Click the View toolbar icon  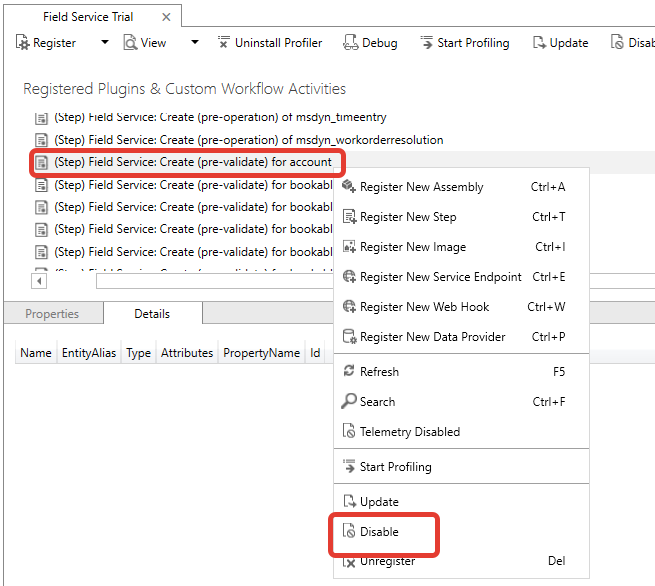[130, 43]
